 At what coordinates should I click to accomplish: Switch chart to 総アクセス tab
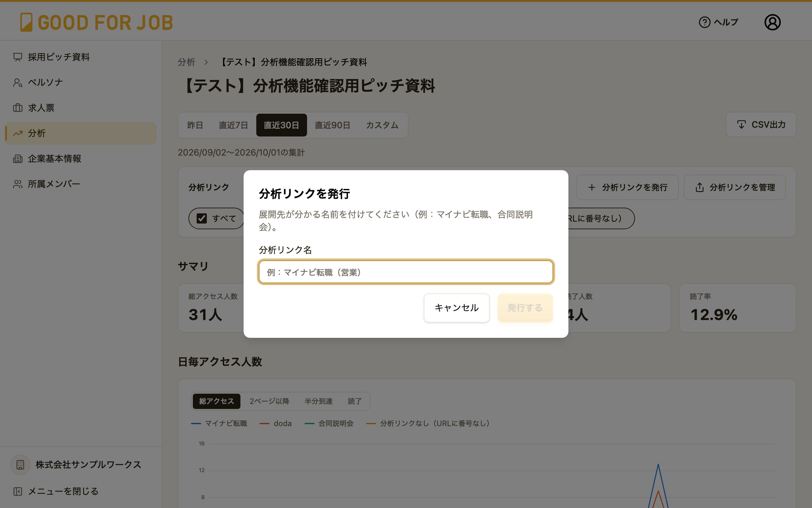(x=216, y=401)
